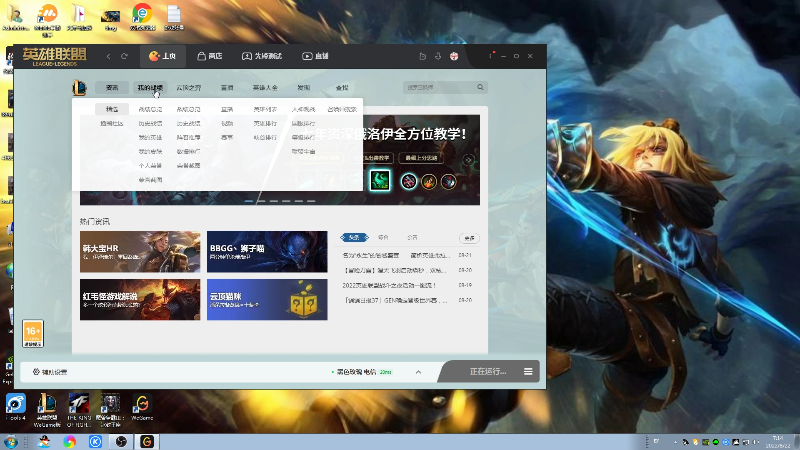Switch to the 公告 news tab

tap(412, 237)
